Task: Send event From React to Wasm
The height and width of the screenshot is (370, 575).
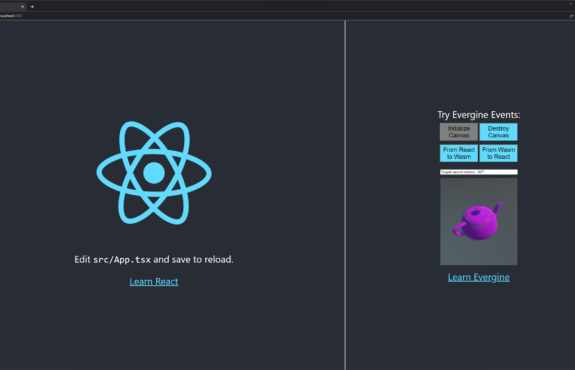Action: pos(459,153)
